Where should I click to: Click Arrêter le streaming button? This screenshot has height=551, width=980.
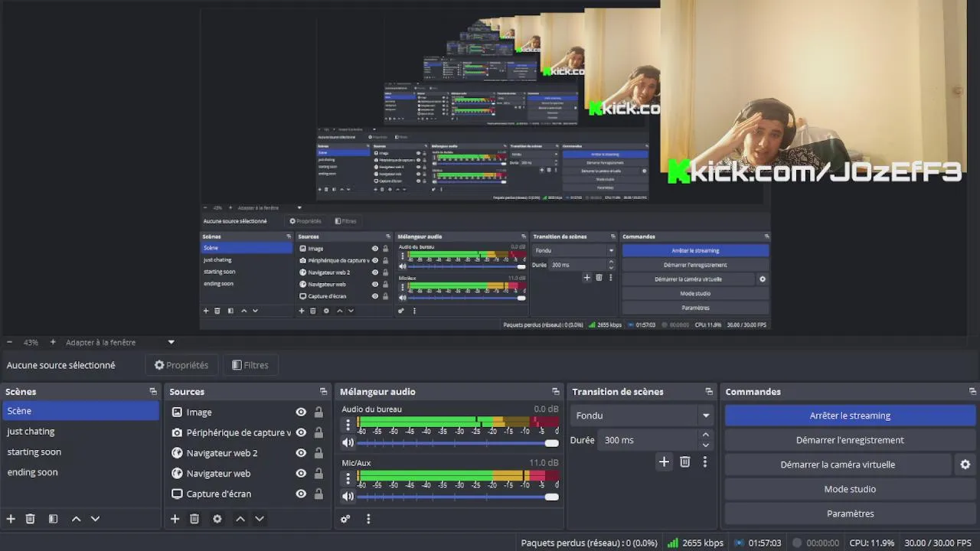[850, 416]
